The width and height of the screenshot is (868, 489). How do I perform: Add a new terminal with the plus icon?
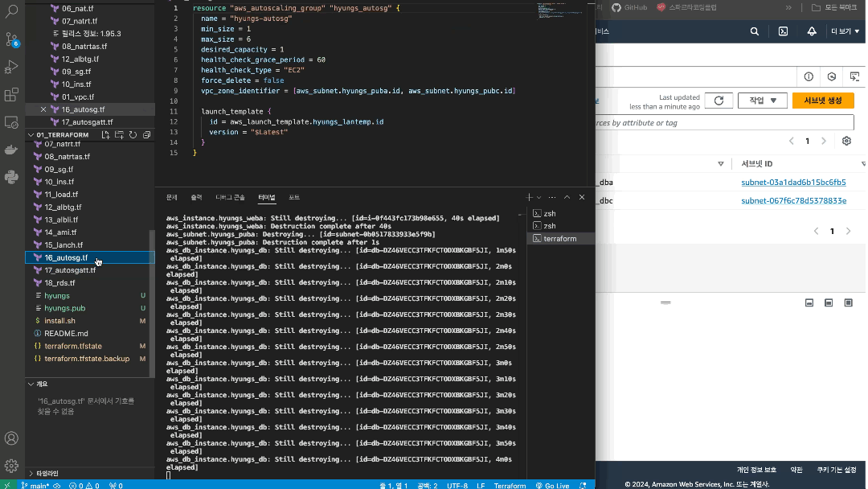(529, 197)
